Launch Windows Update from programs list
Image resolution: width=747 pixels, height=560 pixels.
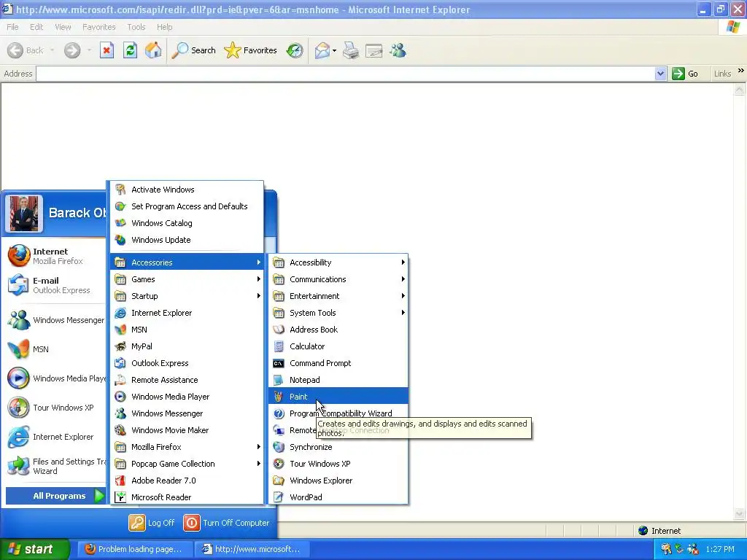187,239
